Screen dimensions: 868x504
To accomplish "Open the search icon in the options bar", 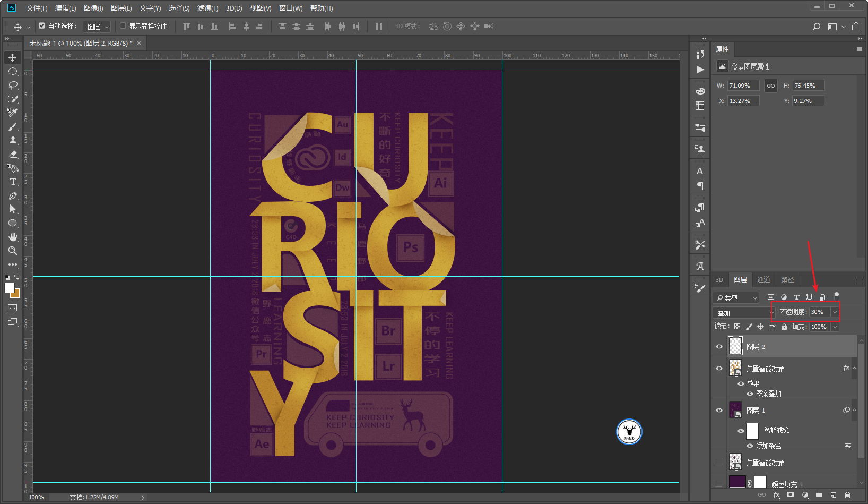I will pyautogui.click(x=817, y=27).
